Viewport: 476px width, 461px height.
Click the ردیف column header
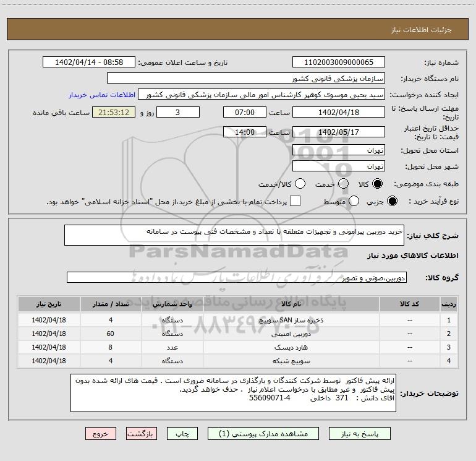click(x=449, y=304)
